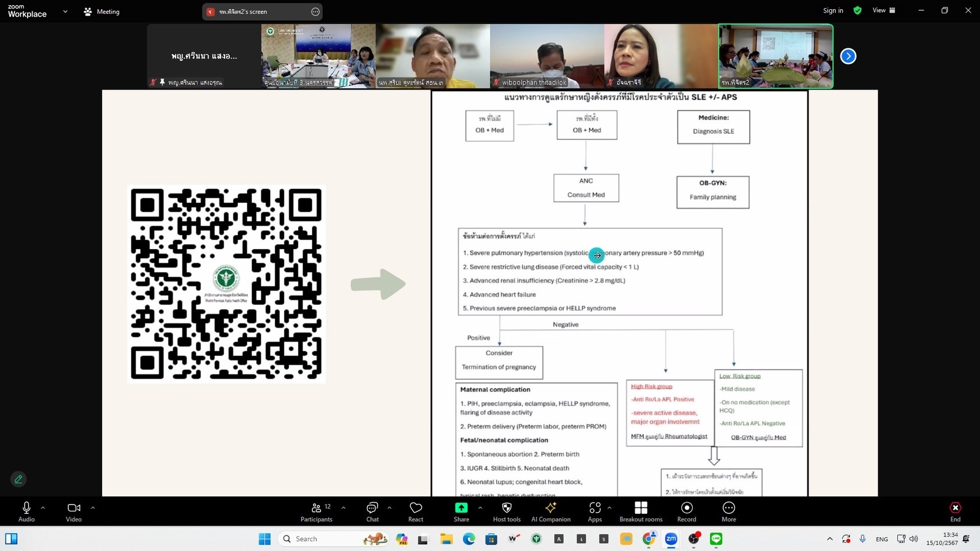The image size is (980, 551).
Task: Select wiboolphan thitadilok video thumbnail
Action: pyautogui.click(x=547, y=56)
